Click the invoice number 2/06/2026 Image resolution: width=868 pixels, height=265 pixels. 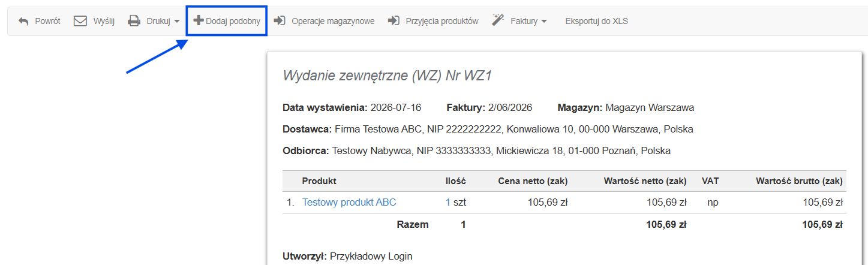510,108
